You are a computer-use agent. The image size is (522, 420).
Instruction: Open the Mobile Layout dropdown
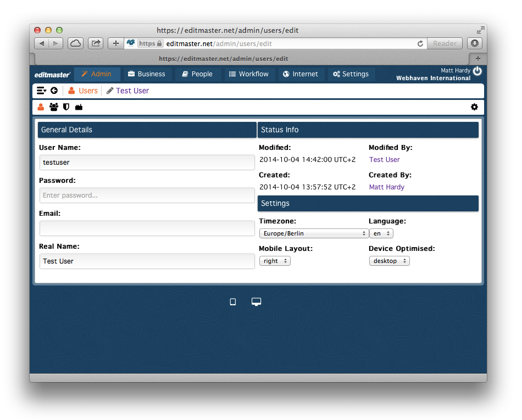[x=274, y=261]
